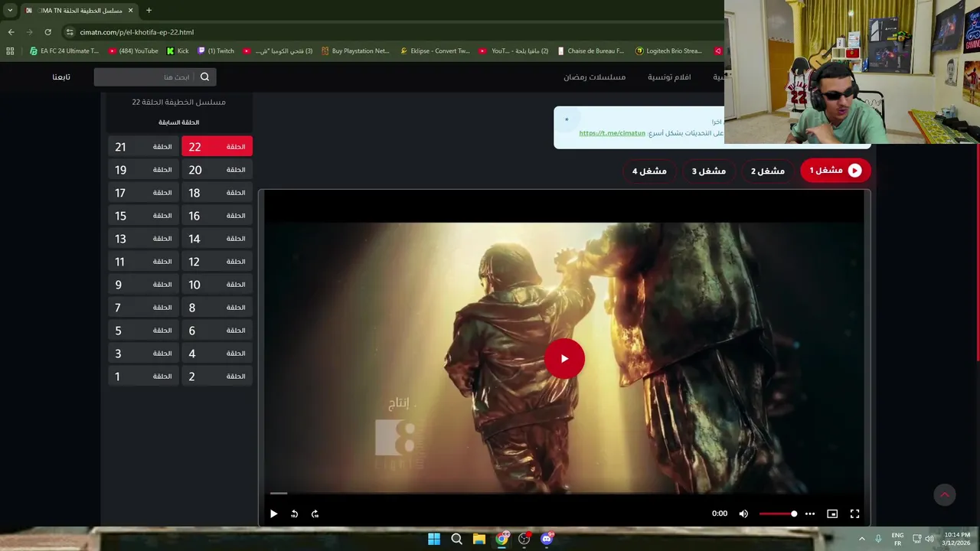Open episode 13 in the list

point(143,238)
